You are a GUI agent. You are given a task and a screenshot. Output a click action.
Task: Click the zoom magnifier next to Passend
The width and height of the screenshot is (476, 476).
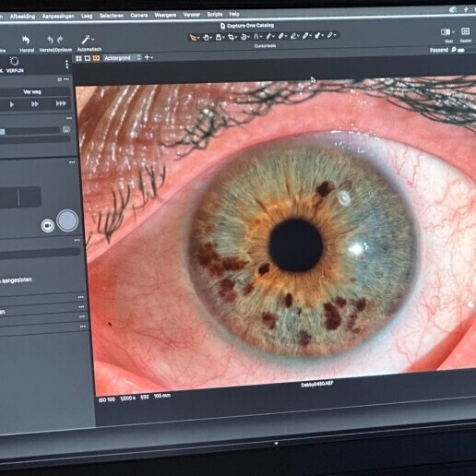(x=453, y=50)
